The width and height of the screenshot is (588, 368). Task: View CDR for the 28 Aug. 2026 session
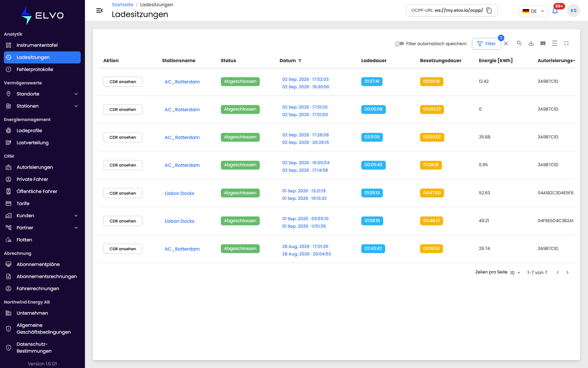(123, 249)
